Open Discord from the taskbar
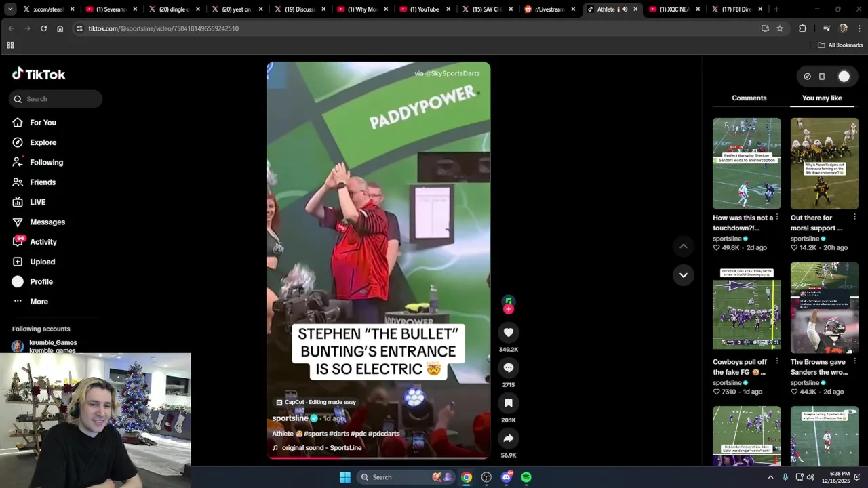 point(507,477)
